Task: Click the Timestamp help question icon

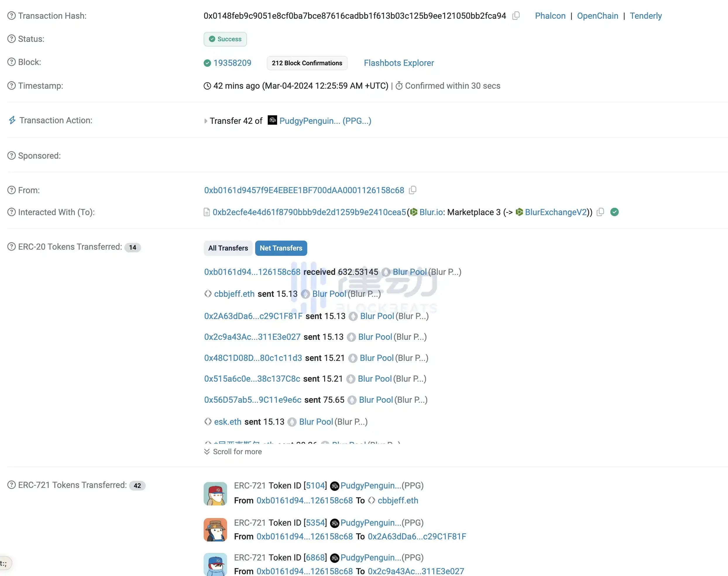Action: [x=11, y=86]
